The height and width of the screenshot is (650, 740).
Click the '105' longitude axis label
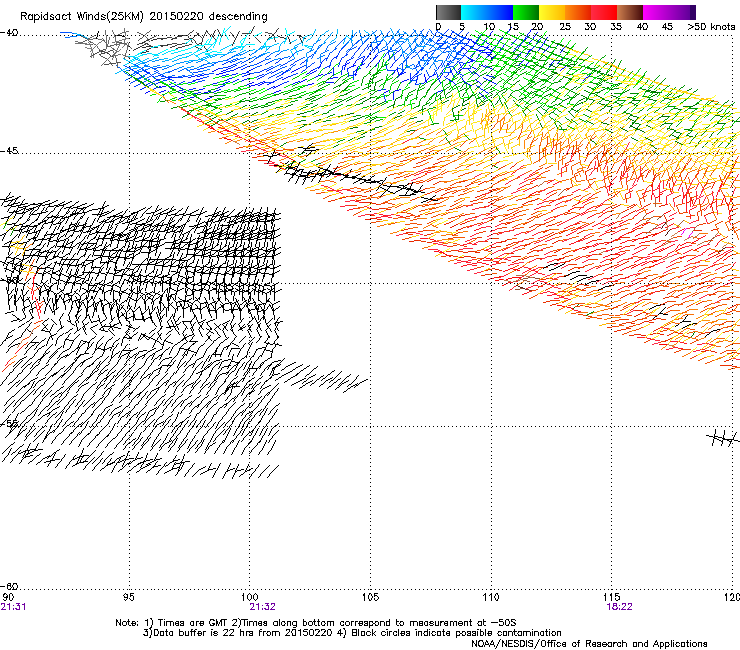pos(370,597)
